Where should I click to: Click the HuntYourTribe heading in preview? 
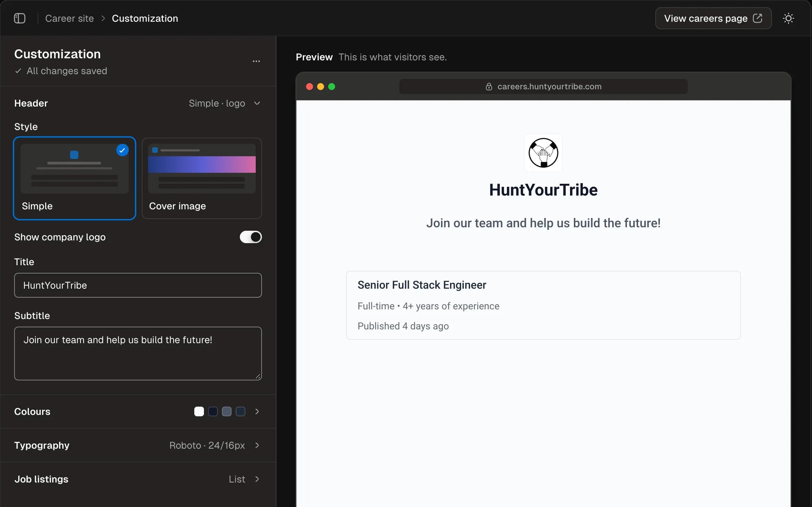point(543,190)
